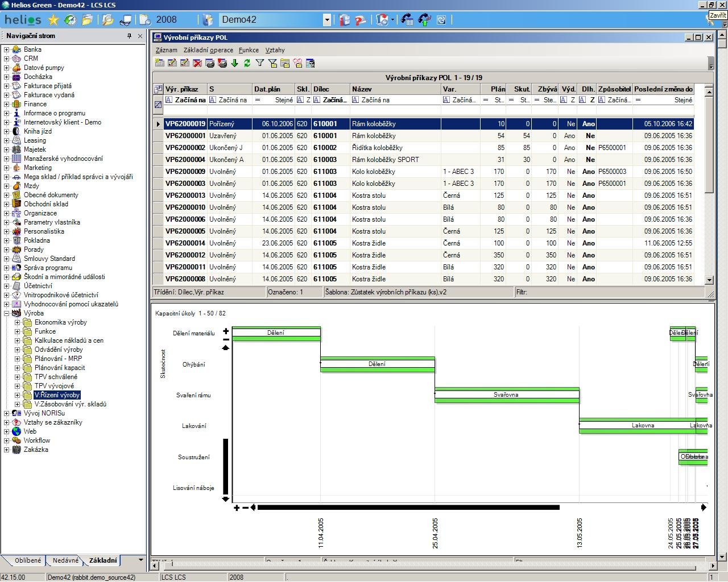Click Gantt scroll-right arrow at bottom right

click(x=704, y=508)
